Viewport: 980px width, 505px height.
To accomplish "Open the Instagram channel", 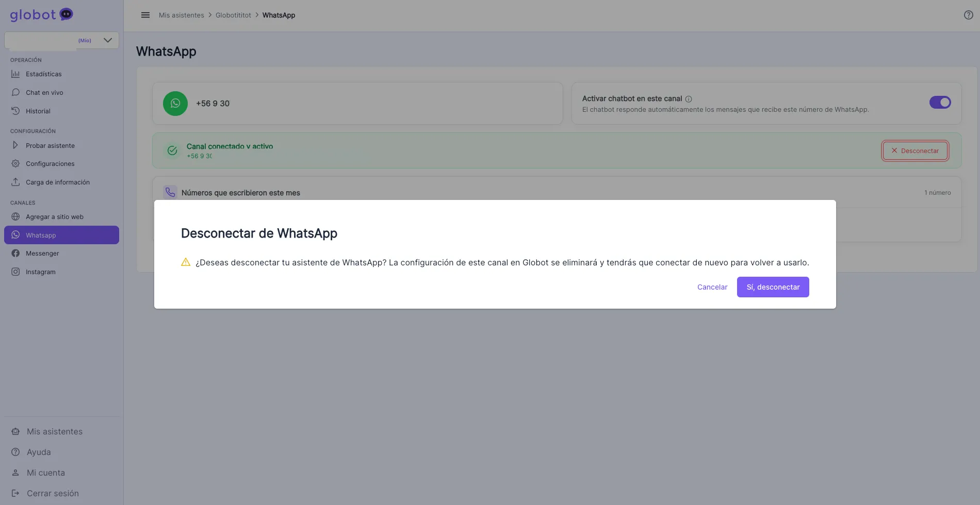I will pyautogui.click(x=61, y=272).
